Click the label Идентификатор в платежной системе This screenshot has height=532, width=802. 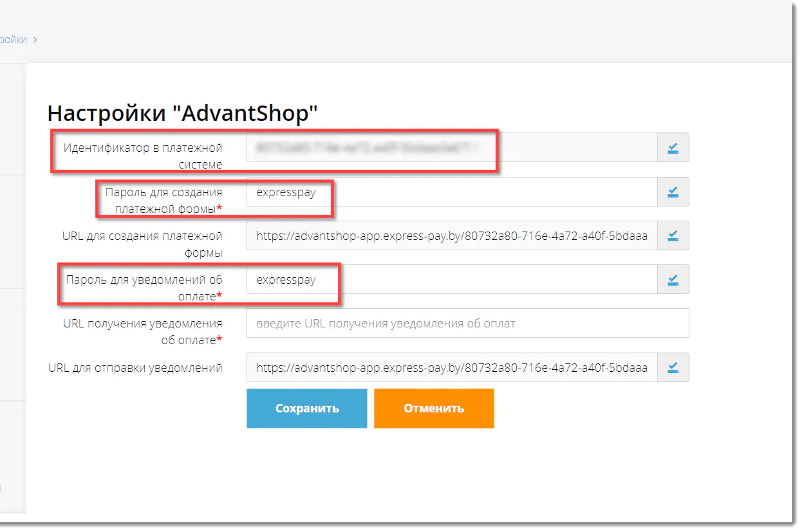click(142, 156)
